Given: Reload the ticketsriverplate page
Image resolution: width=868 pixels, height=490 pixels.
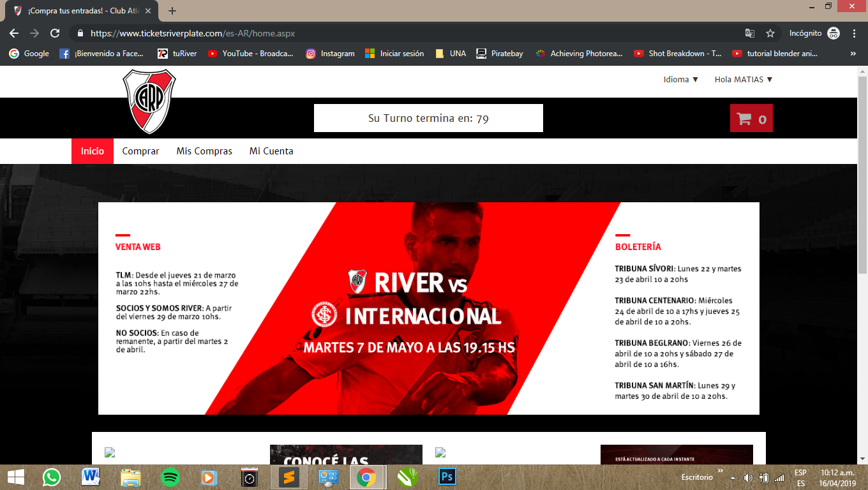Looking at the screenshot, I should (x=55, y=33).
